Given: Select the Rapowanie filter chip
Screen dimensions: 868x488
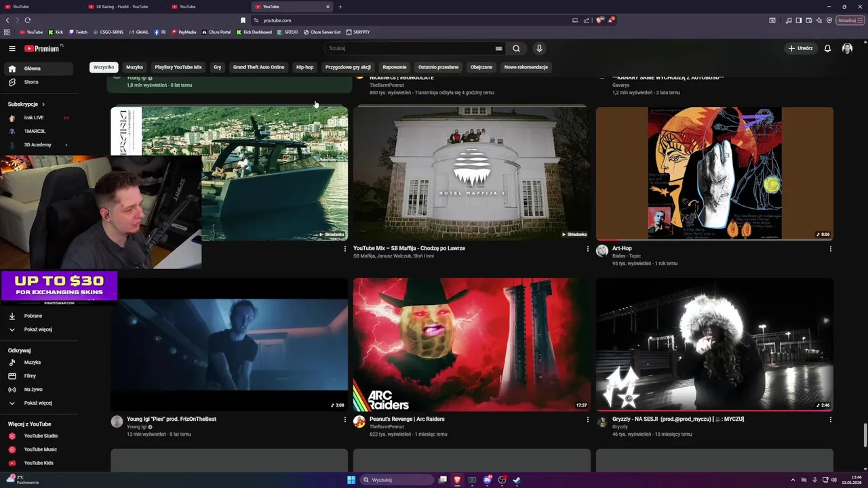Looking at the screenshot, I should [394, 67].
